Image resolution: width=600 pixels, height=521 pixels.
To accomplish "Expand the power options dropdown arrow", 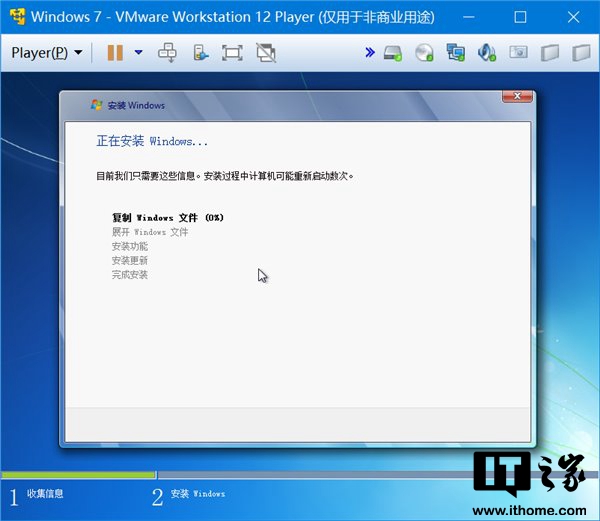I will [138, 52].
